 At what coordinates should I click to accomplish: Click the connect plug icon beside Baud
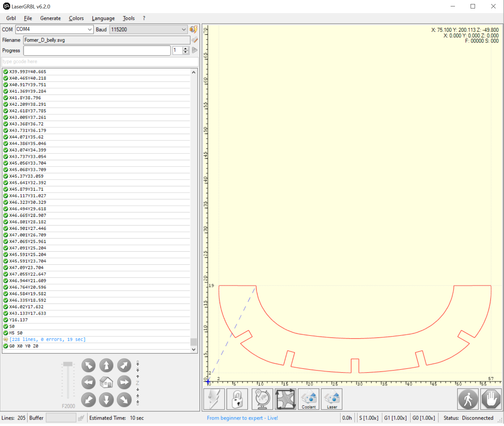tap(193, 29)
